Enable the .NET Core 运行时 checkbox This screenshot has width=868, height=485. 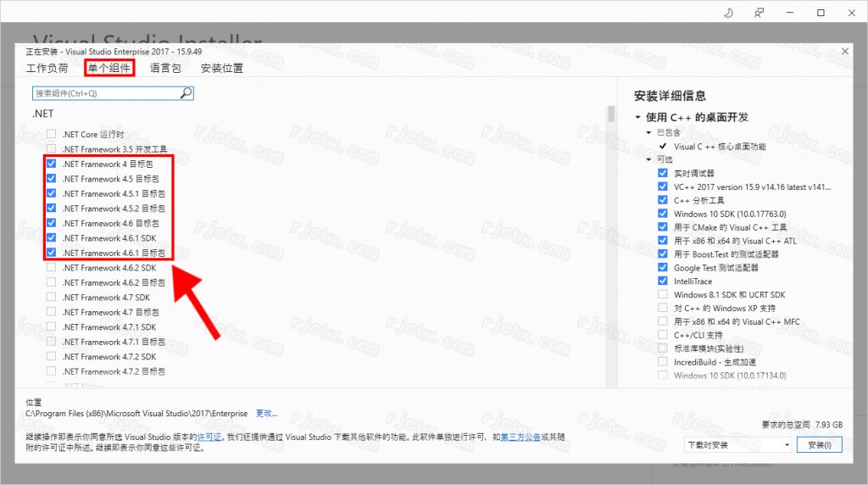click(x=52, y=134)
